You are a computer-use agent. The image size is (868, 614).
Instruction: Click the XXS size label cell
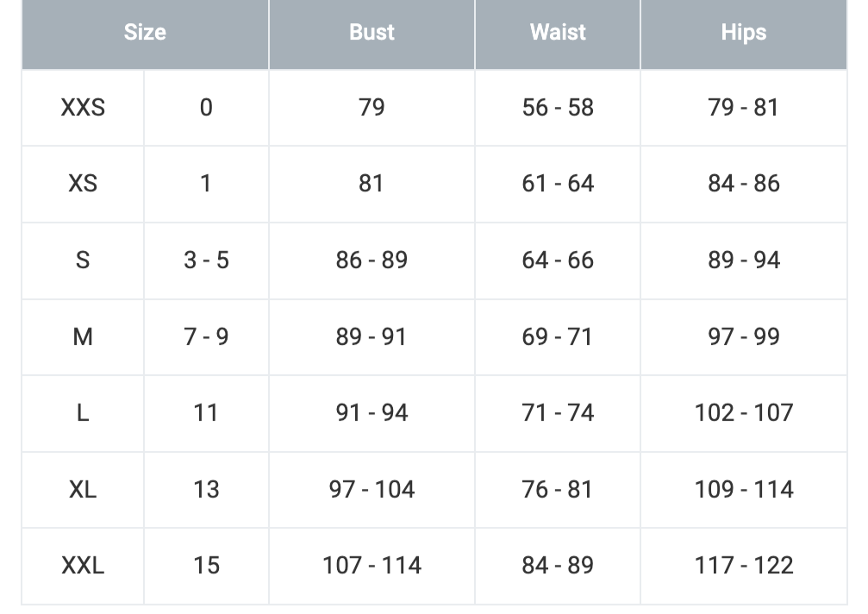[83, 108]
